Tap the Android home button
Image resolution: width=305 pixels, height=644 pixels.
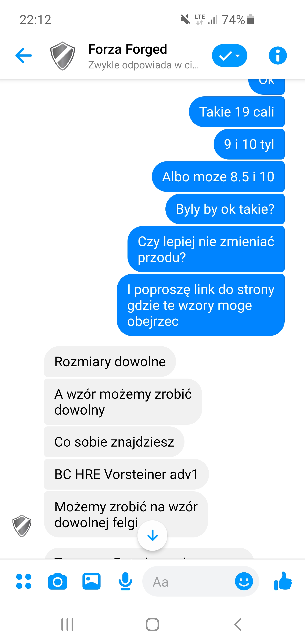[x=152, y=624]
